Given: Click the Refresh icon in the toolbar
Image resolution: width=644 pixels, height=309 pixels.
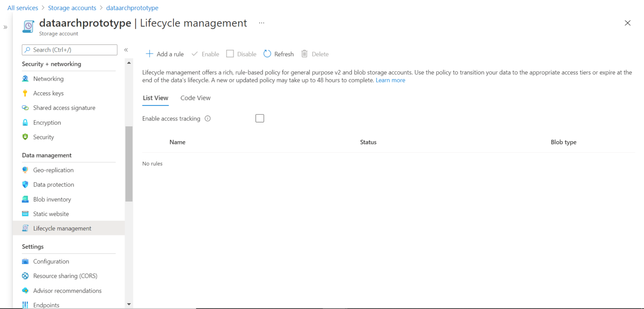Looking at the screenshot, I should pyautogui.click(x=267, y=54).
